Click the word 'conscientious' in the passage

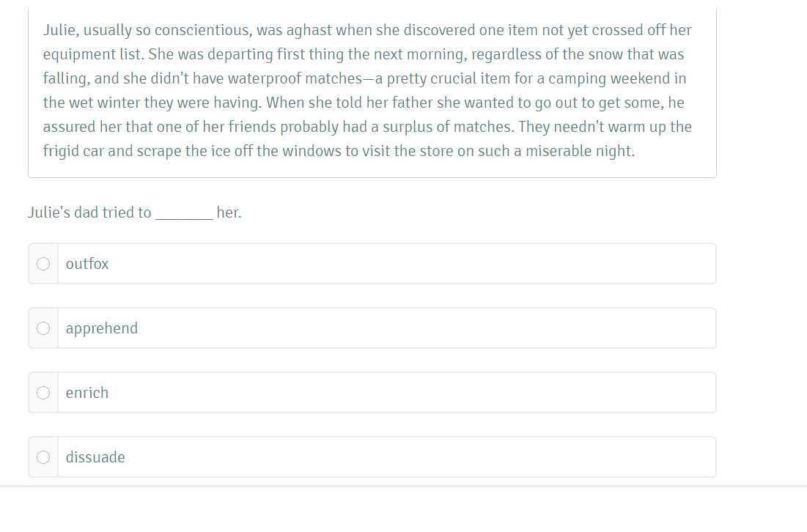coord(203,30)
